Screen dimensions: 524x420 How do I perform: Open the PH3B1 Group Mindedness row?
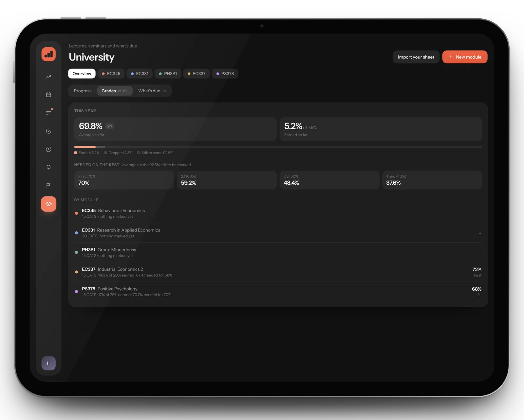click(x=278, y=252)
